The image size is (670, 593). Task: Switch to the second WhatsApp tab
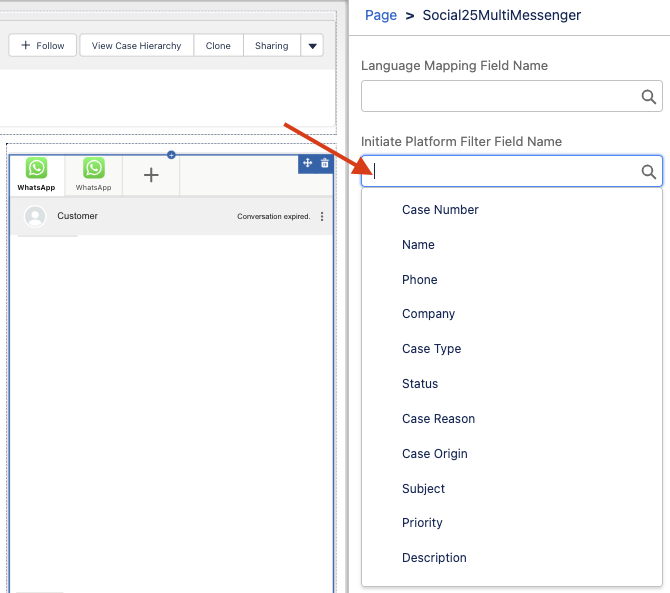point(93,174)
